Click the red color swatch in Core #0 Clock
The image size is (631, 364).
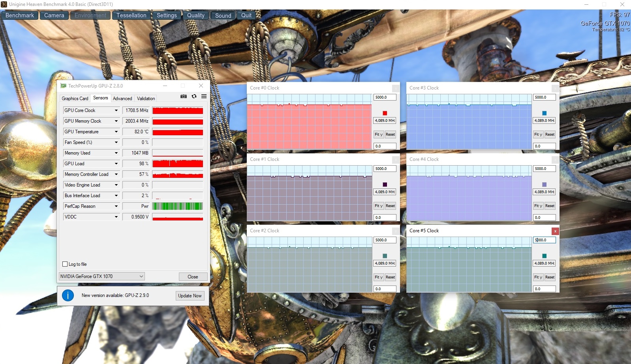(385, 113)
